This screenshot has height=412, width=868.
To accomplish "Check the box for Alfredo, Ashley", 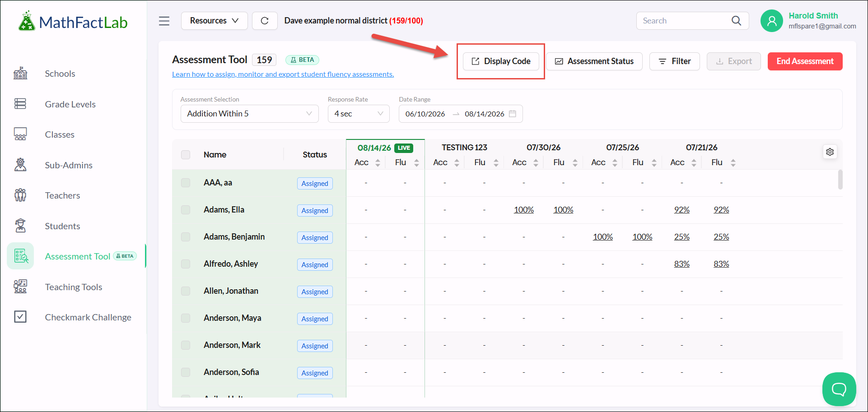I will pyautogui.click(x=186, y=264).
